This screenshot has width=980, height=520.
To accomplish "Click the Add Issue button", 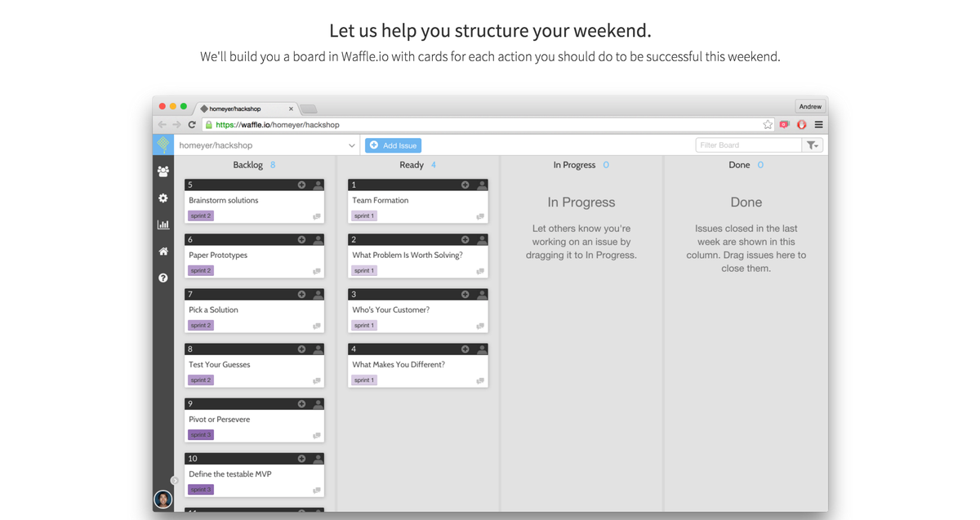I will click(393, 145).
